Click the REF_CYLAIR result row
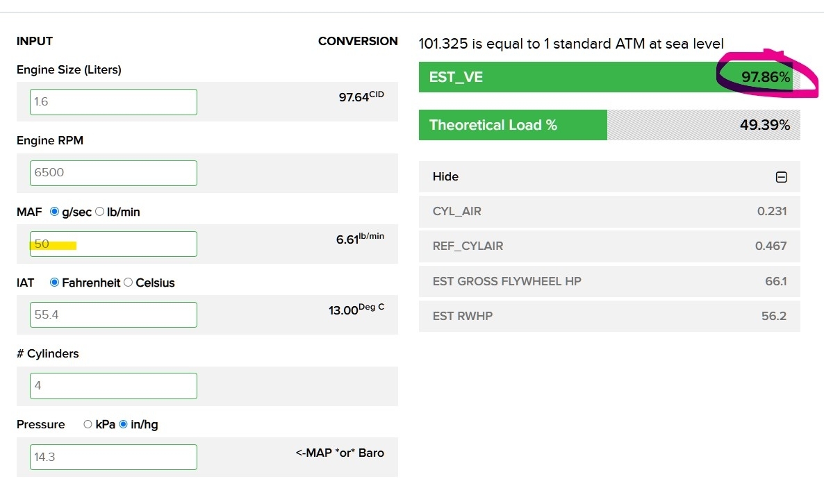The height and width of the screenshot is (504, 824). click(609, 246)
